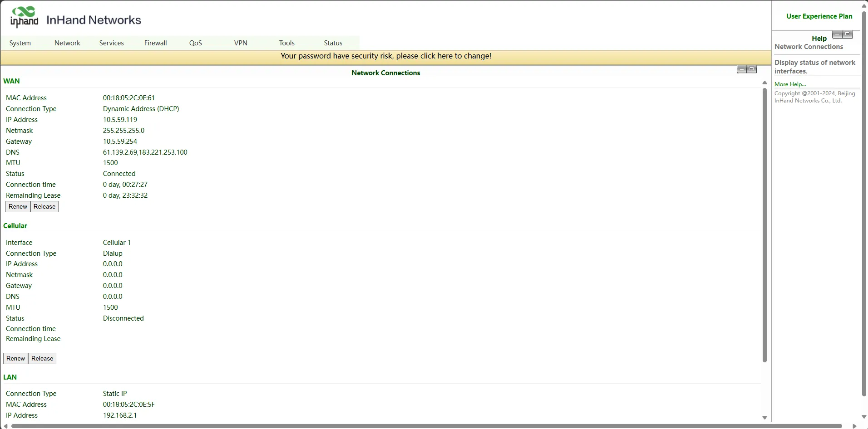The height and width of the screenshot is (429, 868).
Task: Click the LAN section heading
Action: coord(10,377)
